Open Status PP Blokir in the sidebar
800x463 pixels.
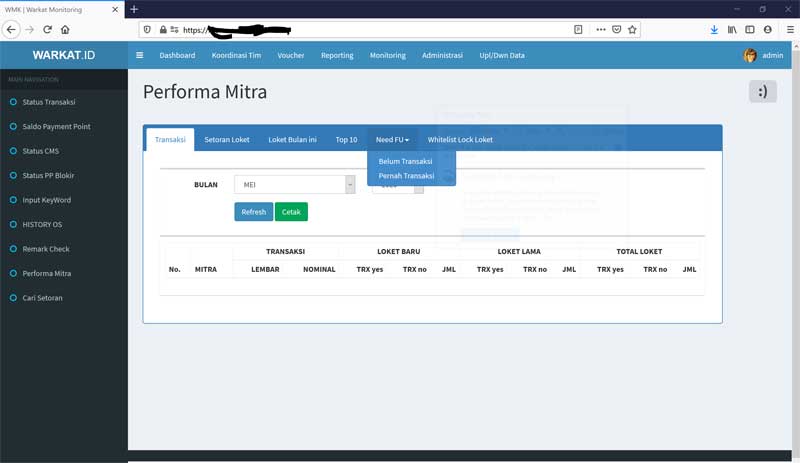[x=48, y=176]
